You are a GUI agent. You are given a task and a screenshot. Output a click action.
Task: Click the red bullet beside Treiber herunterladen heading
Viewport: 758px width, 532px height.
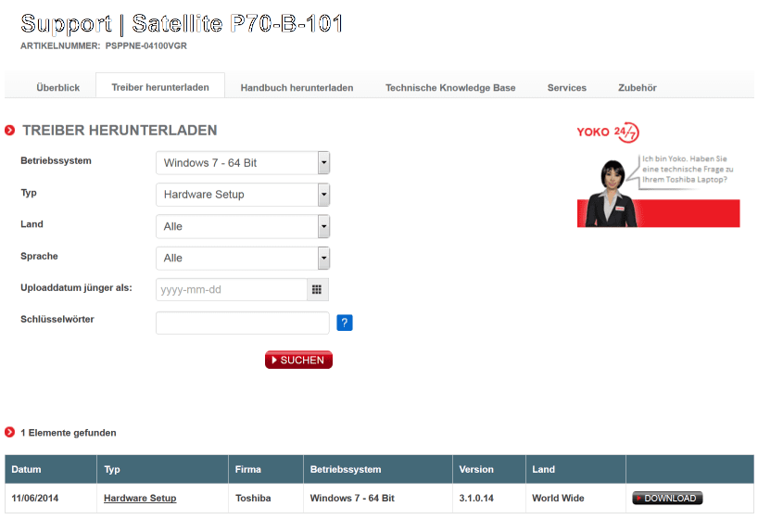pos(9,130)
